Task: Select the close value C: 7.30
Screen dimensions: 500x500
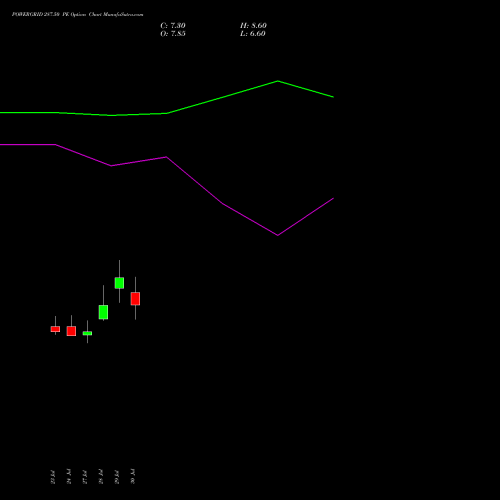Action: pyautogui.click(x=173, y=26)
